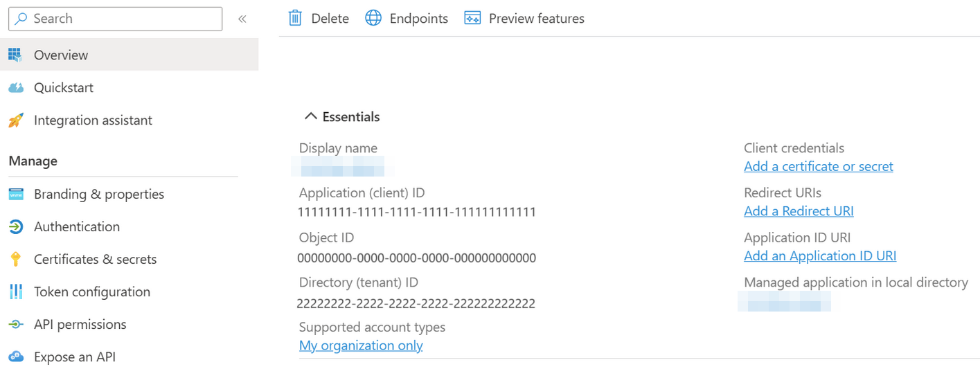980x369 pixels.
Task: Click the Expose an API cloud icon
Action: pos(15,357)
